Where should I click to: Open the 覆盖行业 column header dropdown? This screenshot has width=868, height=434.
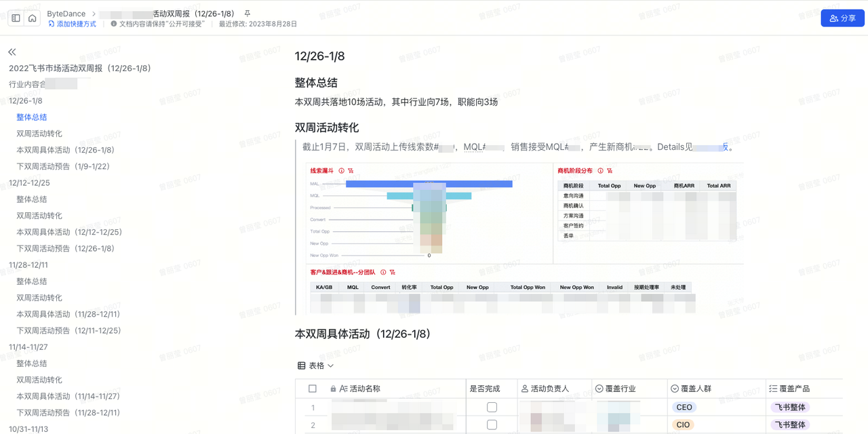click(599, 389)
